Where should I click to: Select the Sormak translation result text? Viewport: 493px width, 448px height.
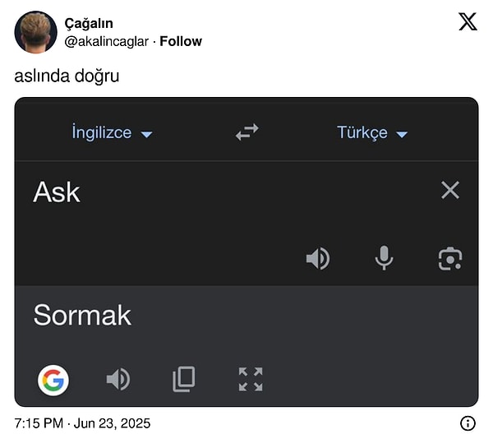tap(82, 316)
